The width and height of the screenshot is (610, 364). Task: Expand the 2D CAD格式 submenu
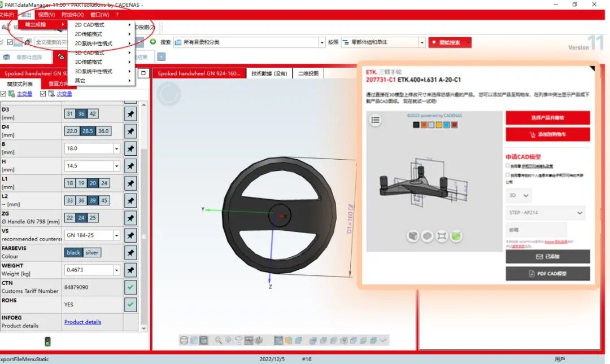click(x=102, y=24)
